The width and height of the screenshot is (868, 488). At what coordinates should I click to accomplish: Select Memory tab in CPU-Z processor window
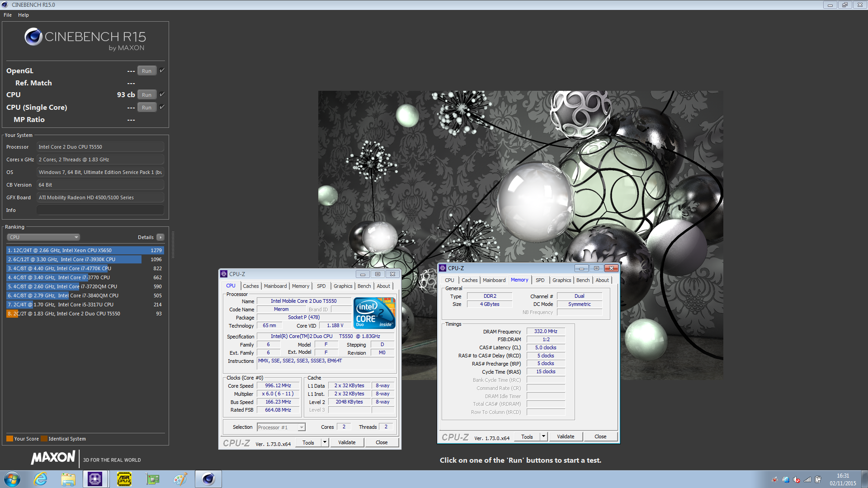pyautogui.click(x=301, y=286)
